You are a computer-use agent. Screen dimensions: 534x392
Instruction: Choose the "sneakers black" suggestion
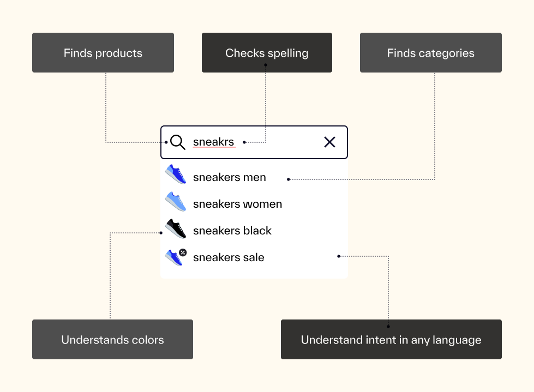pyautogui.click(x=232, y=231)
